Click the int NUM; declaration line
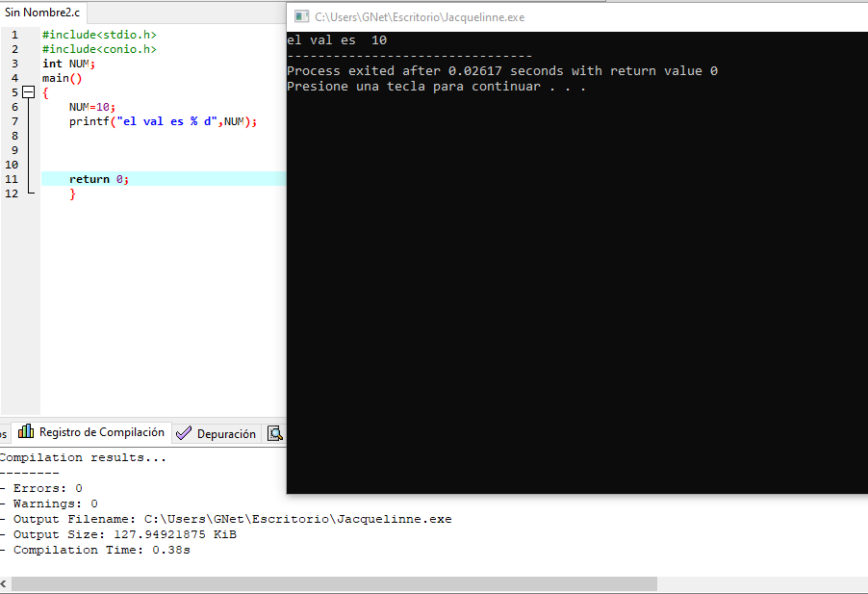The height and width of the screenshot is (594, 868). [x=68, y=64]
